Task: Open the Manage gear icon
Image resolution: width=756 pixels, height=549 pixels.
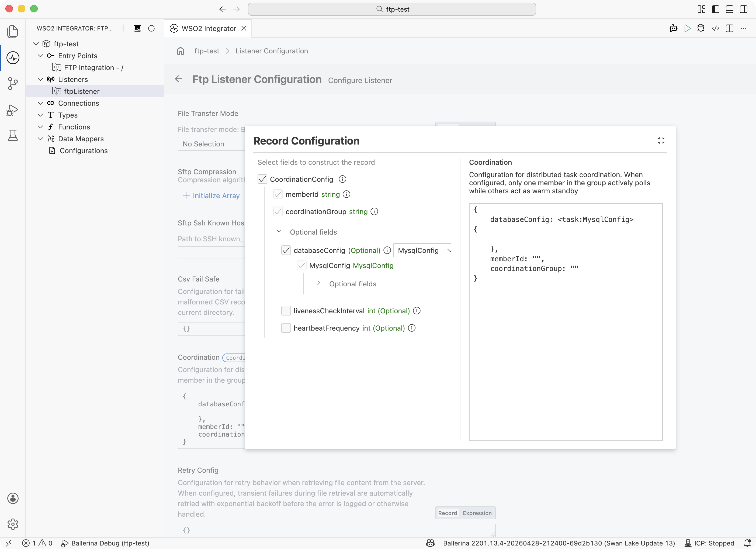Action: [13, 524]
